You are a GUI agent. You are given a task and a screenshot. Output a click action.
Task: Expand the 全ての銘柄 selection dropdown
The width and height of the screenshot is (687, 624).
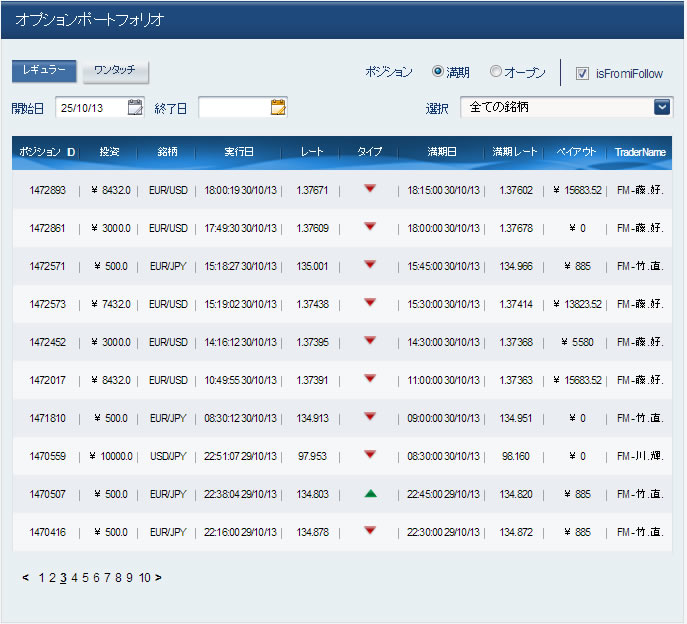662,107
